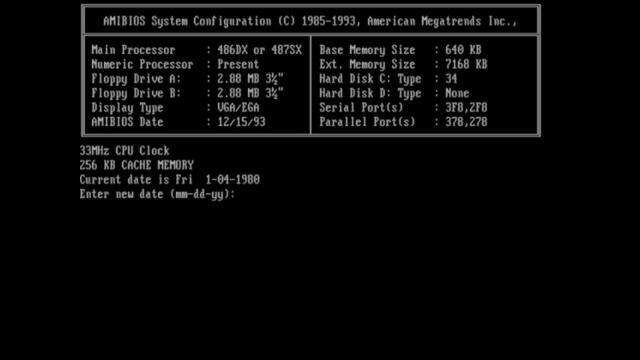Click the 'VGA/EGA' display value
640x360 pixels.
click(238, 107)
